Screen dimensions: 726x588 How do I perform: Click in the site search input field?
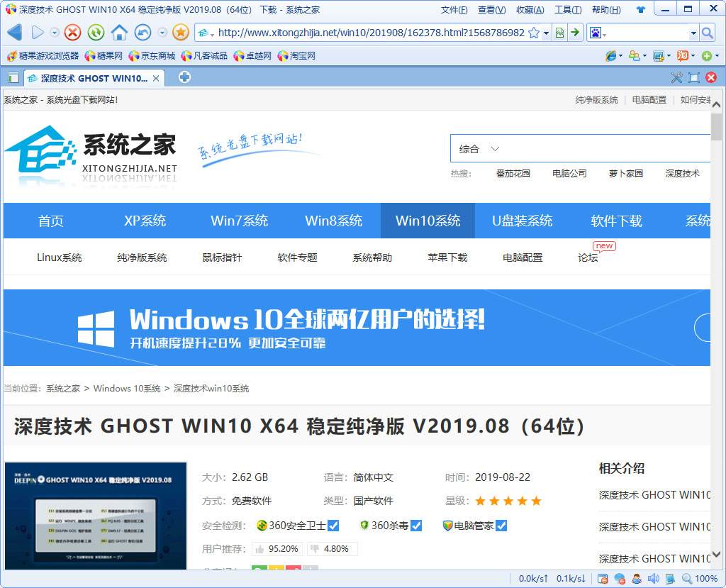tap(607, 149)
